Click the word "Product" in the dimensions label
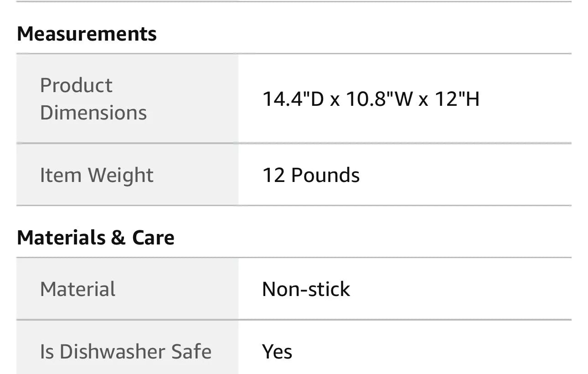 [x=76, y=85]
